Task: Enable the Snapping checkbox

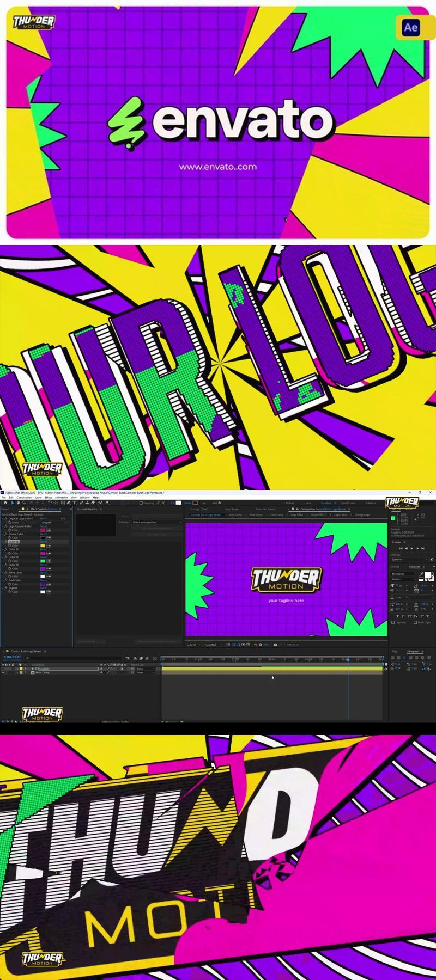Action: coord(141,503)
